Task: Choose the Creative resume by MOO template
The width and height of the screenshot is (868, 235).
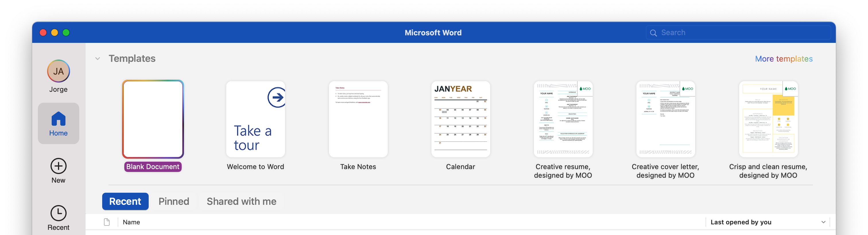Action: click(x=563, y=119)
